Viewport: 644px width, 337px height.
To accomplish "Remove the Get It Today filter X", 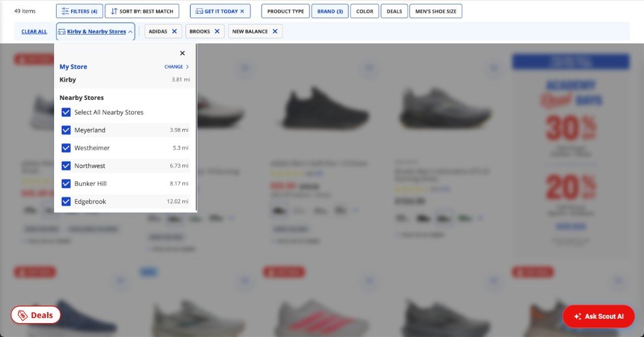I will click(x=242, y=11).
